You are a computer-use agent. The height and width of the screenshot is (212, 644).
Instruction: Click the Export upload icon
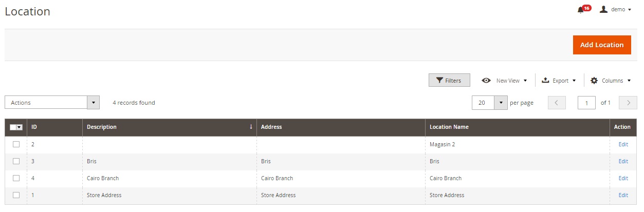coord(546,81)
